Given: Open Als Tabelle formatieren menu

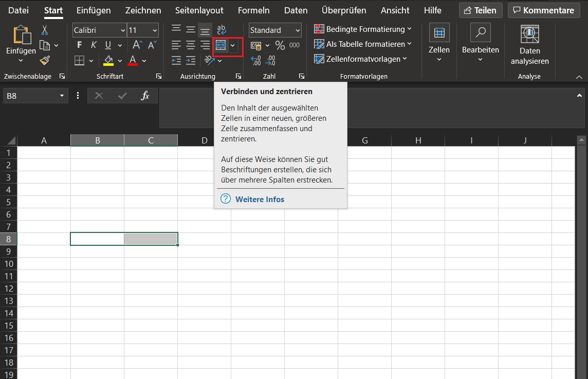Looking at the screenshot, I should (x=363, y=44).
